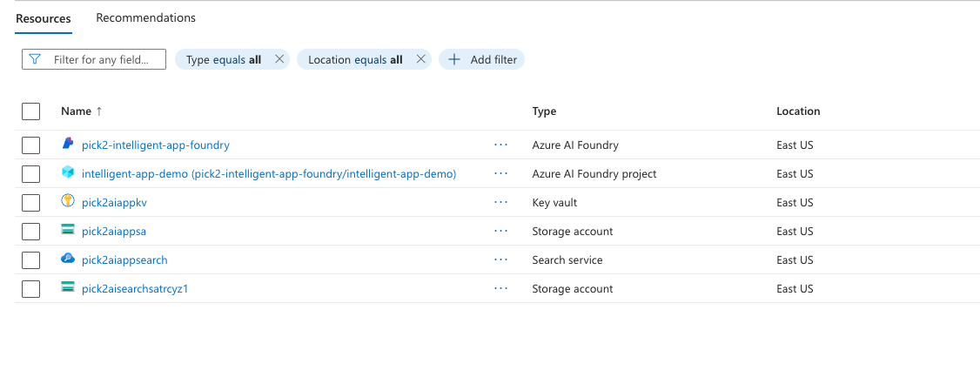Image resolution: width=980 pixels, height=384 pixels.
Task: Toggle the select-all checkbox in the header
Action: click(31, 111)
